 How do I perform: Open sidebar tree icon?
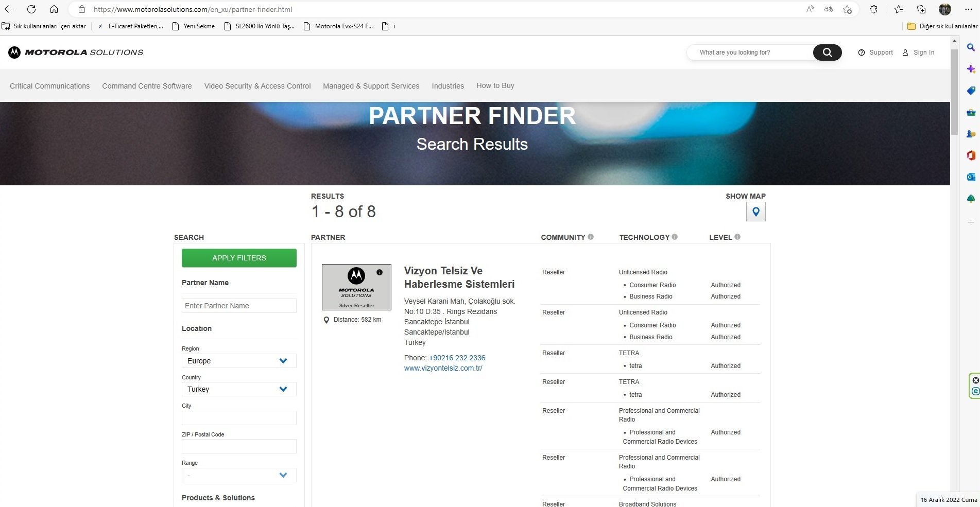[971, 199]
